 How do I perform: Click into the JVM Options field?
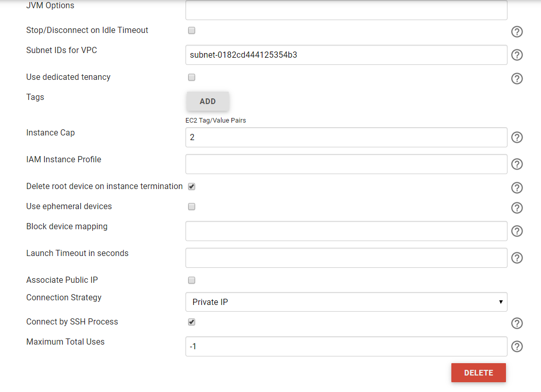[346, 10]
